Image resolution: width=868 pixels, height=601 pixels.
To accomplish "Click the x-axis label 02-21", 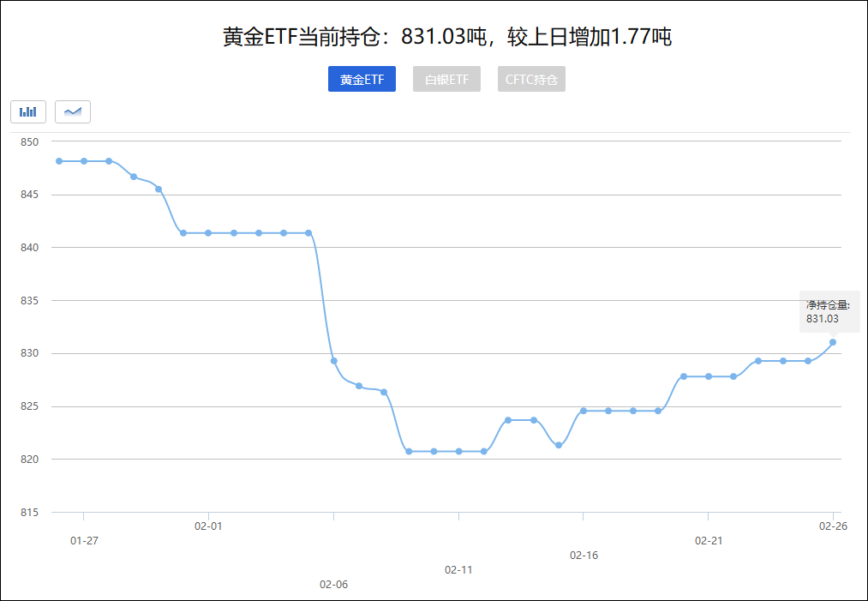I will point(709,541).
